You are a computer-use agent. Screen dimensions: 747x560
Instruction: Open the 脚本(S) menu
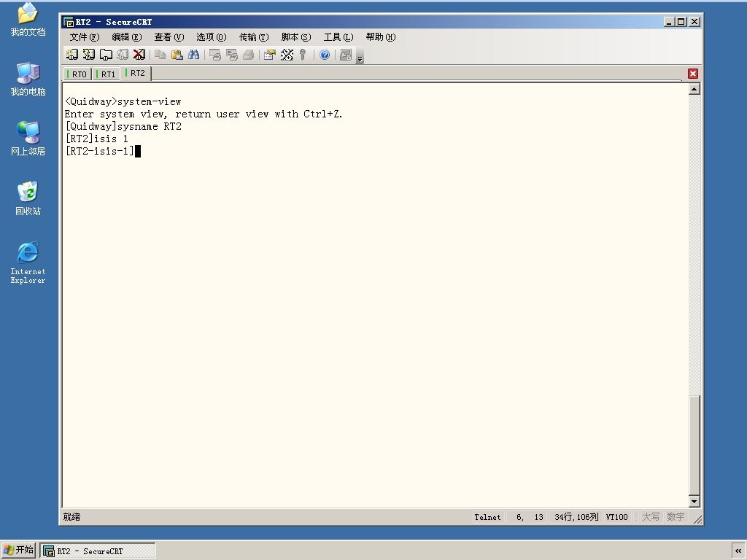pos(296,37)
